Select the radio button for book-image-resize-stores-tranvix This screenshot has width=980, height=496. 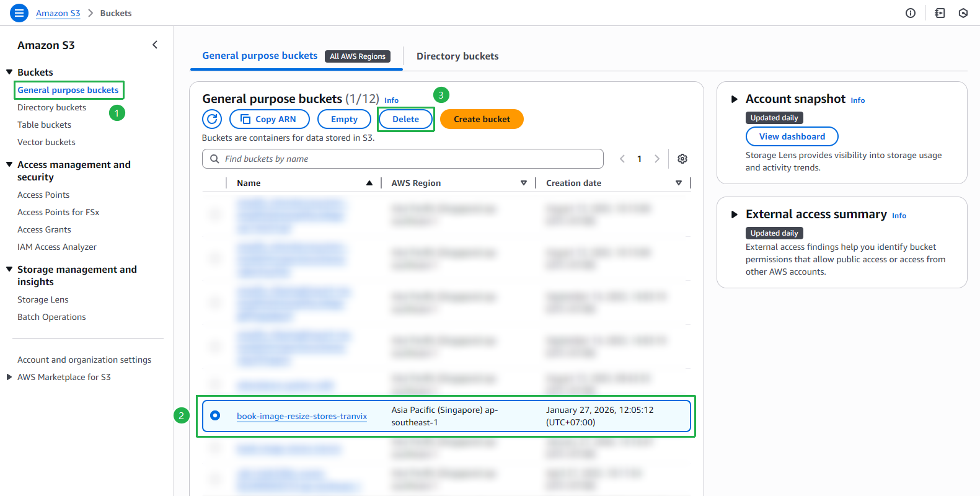point(215,415)
